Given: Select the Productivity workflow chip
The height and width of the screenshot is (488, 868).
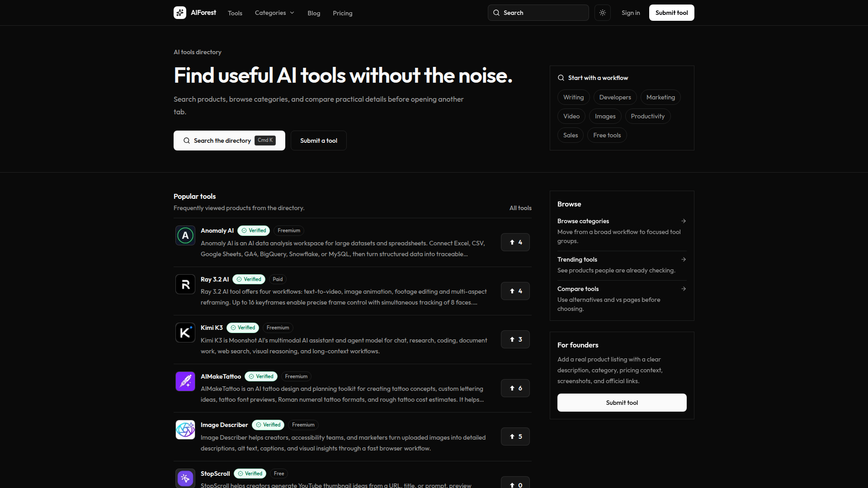Looking at the screenshot, I should click(648, 116).
